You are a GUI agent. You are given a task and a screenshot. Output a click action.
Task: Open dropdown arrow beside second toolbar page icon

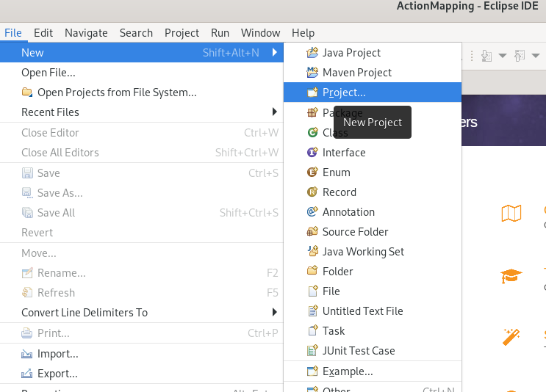click(536, 56)
